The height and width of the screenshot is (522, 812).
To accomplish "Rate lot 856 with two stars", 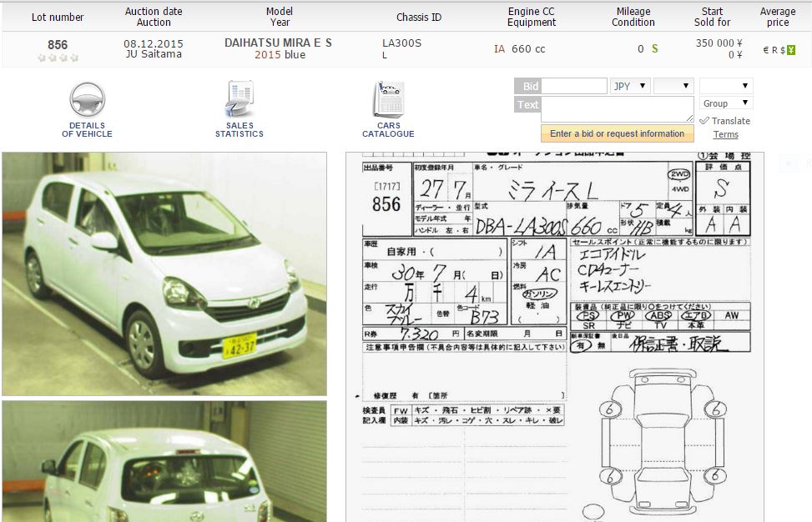I will point(53,58).
